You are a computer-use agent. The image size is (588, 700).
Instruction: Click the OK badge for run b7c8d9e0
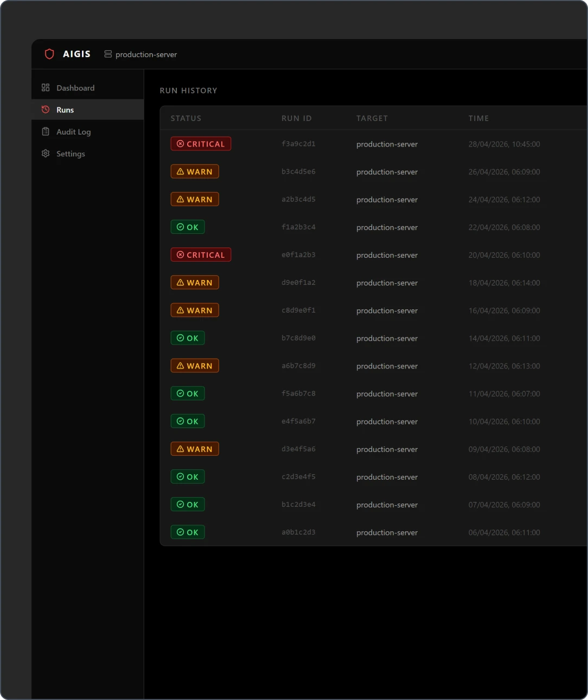188,338
